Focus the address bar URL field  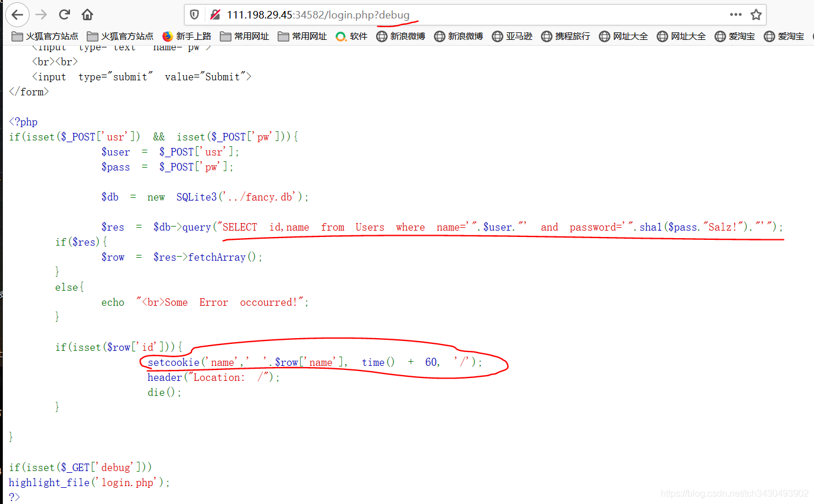pos(474,14)
